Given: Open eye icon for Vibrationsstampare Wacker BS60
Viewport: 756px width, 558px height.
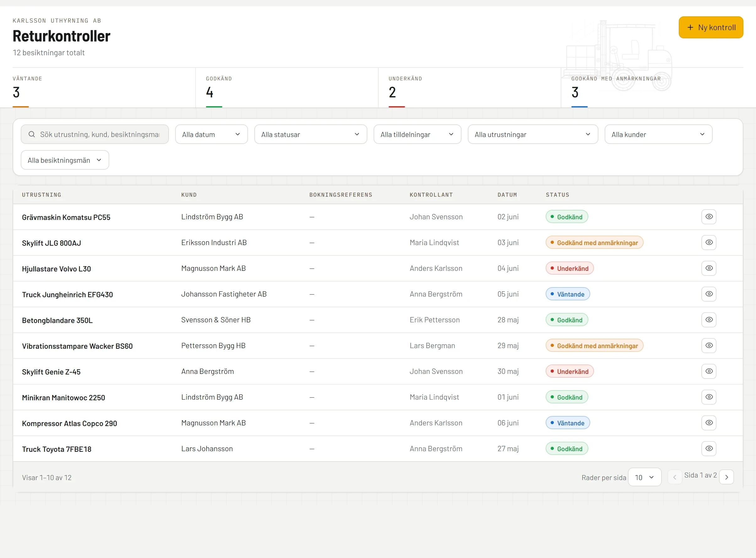Looking at the screenshot, I should point(709,346).
